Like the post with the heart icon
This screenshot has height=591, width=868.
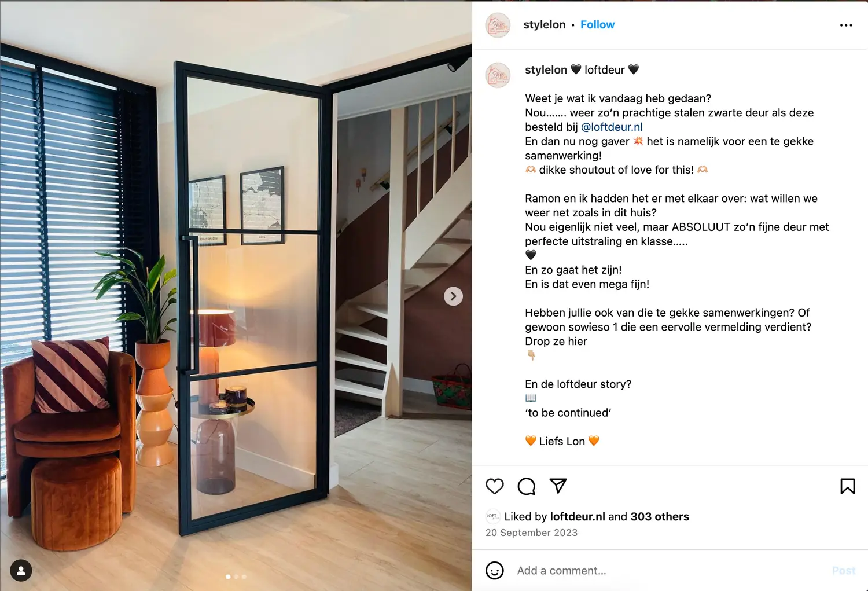pos(494,486)
